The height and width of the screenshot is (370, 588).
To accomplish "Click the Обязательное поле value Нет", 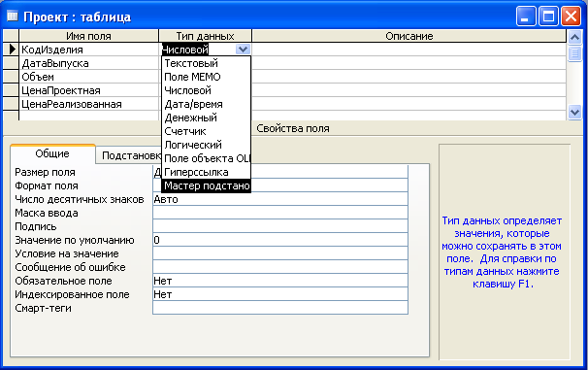I will (280, 281).
